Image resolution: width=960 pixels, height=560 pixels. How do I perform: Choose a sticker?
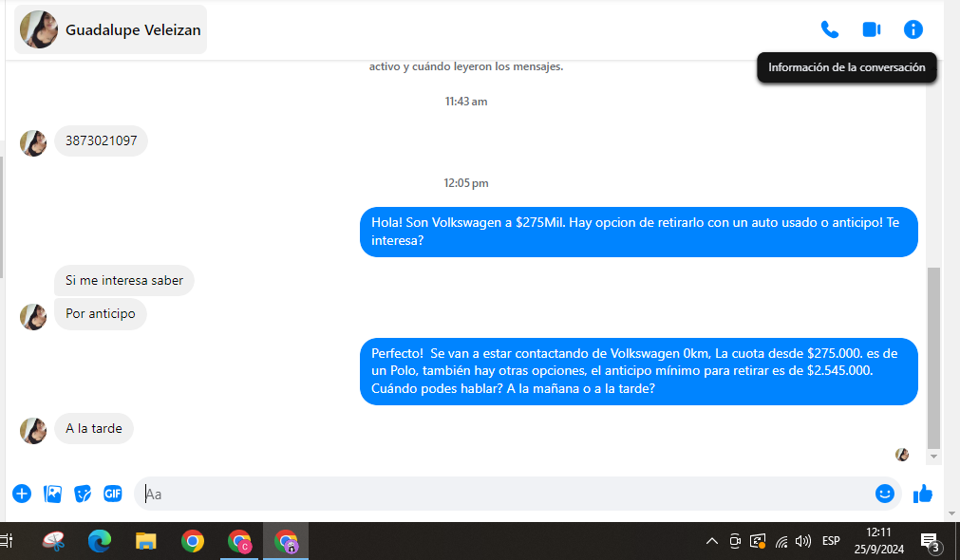click(83, 494)
